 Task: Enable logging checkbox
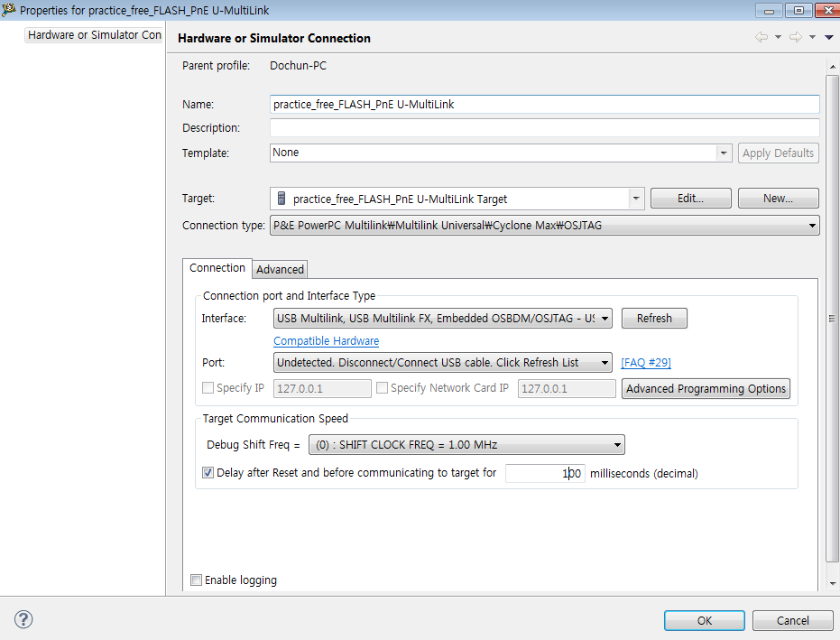click(x=197, y=580)
